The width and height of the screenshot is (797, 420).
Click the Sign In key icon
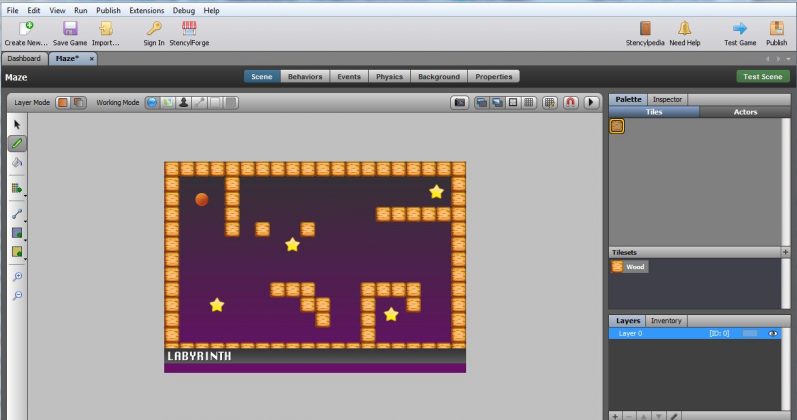coord(154,28)
